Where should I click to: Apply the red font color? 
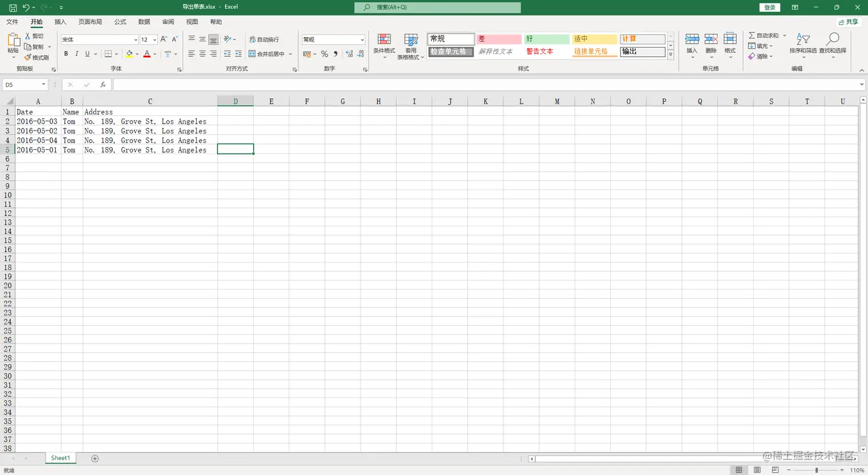(x=147, y=54)
